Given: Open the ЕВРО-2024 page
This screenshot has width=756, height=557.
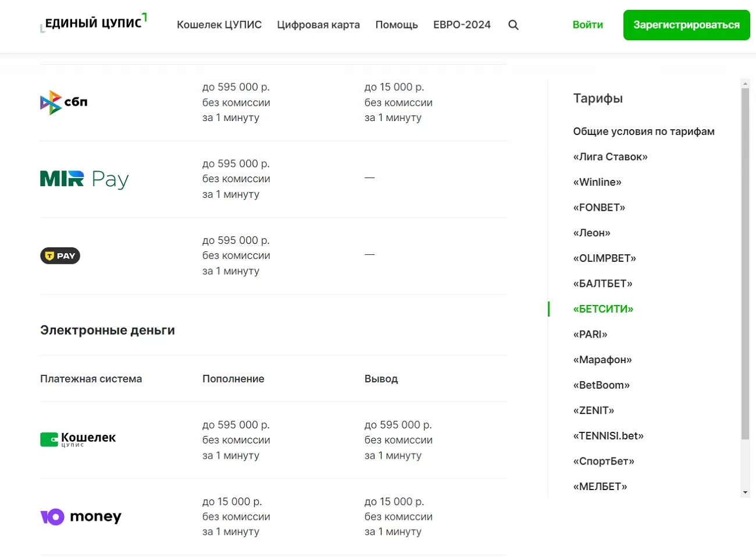Looking at the screenshot, I should point(462,25).
